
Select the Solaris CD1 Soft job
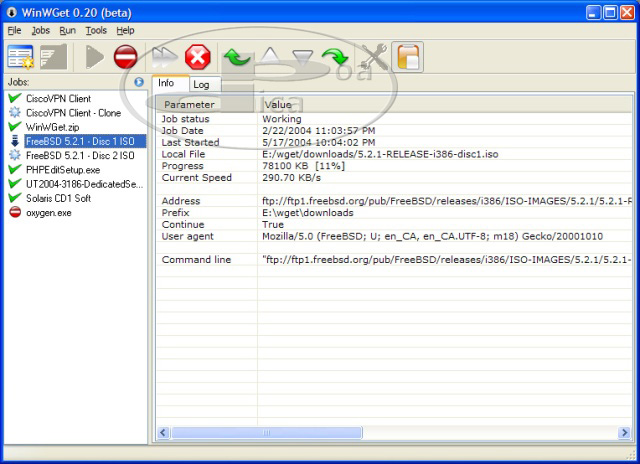[60, 198]
